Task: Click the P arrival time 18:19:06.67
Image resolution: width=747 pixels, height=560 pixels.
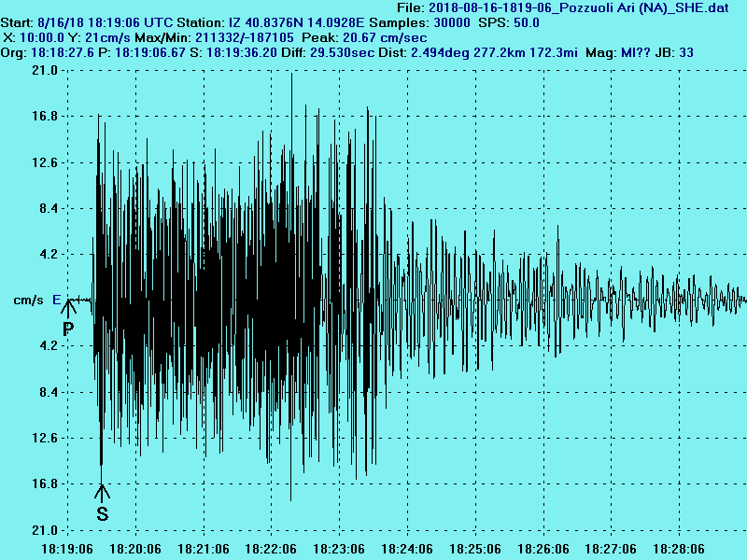Action: tap(150, 53)
